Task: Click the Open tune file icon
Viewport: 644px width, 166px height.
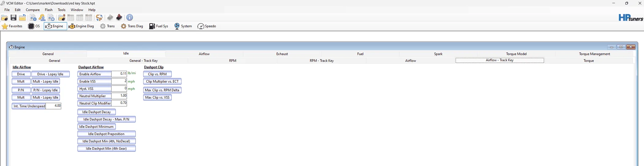Action: tap(5, 17)
